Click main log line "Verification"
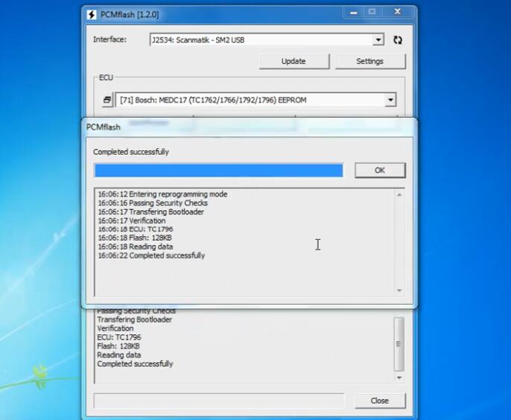 tap(115, 328)
